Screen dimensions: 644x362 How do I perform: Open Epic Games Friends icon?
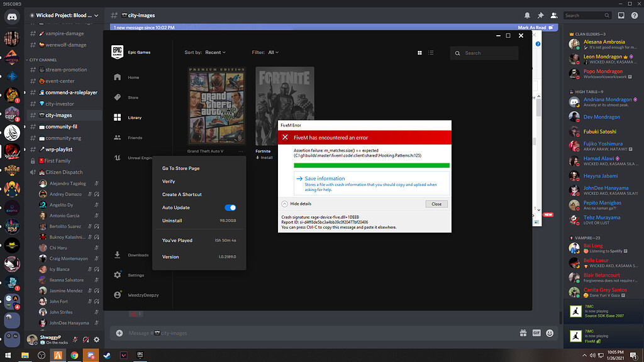click(x=118, y=138)
